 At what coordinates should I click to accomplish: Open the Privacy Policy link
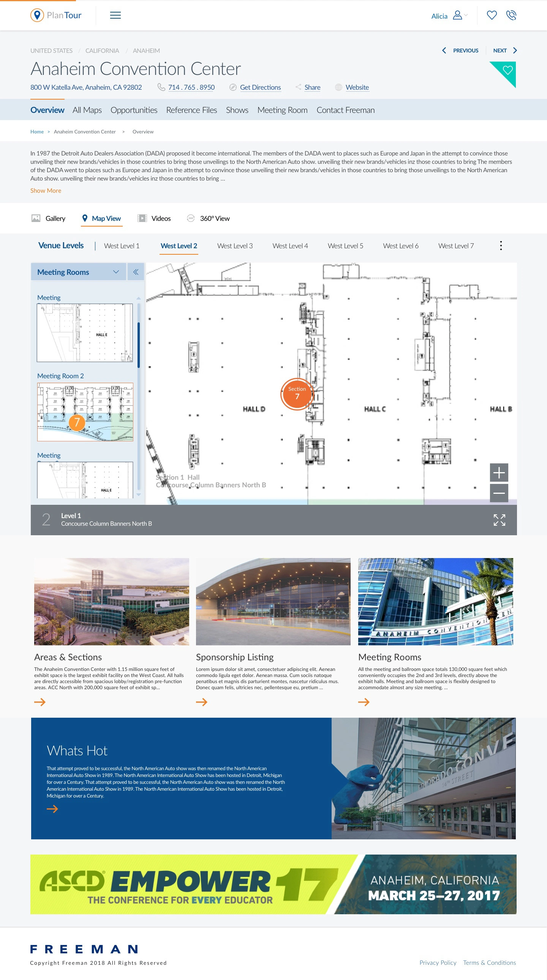pos(438,962)
